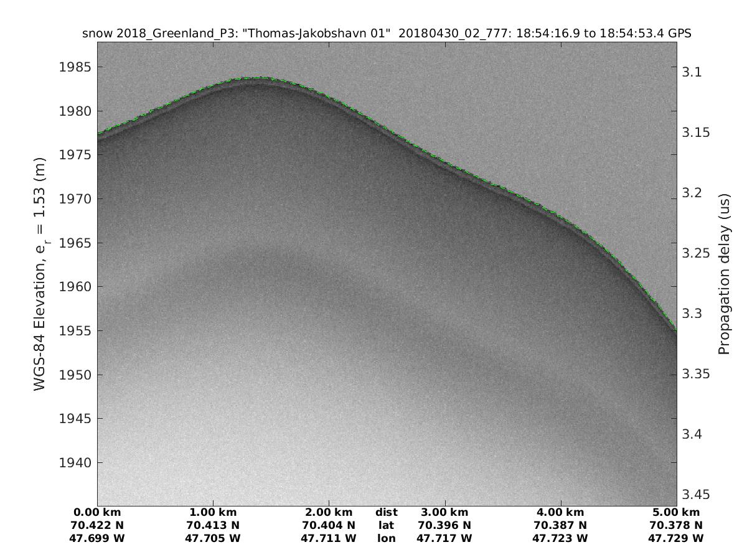
Task: Click the 'lon' row label
Action: click(386, 538)
